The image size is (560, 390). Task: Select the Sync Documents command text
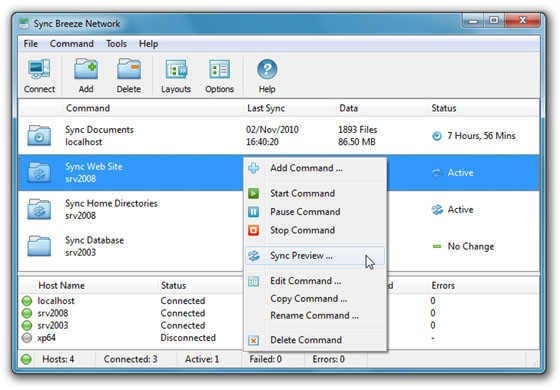[99, 130]
